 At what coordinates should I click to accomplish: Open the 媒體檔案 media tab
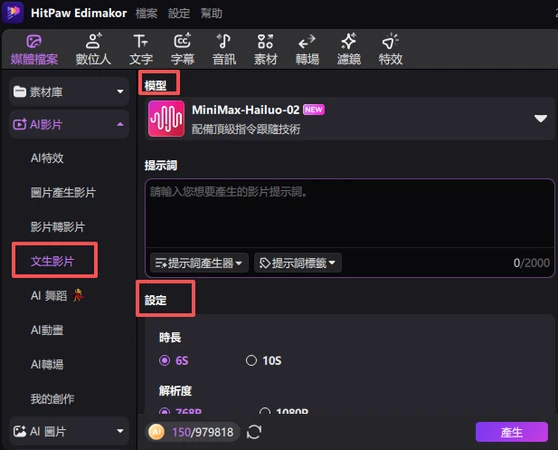tap(34, 50)
